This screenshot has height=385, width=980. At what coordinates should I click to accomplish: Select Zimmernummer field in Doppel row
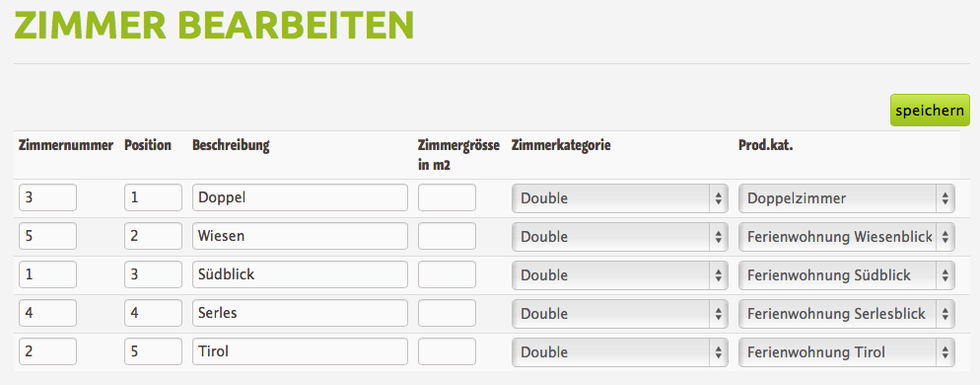(x=48, y=197)
